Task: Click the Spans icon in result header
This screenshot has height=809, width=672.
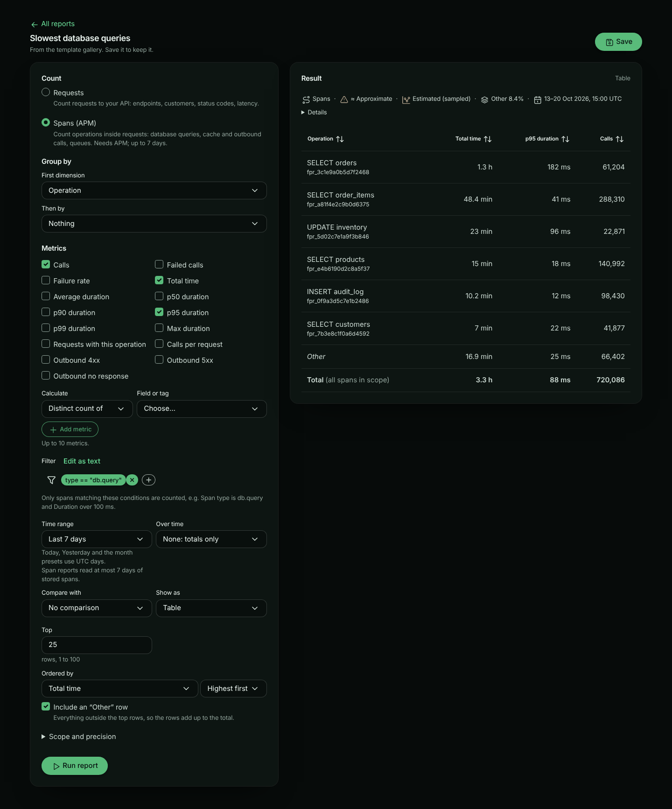Action: [x=306, y=99]
